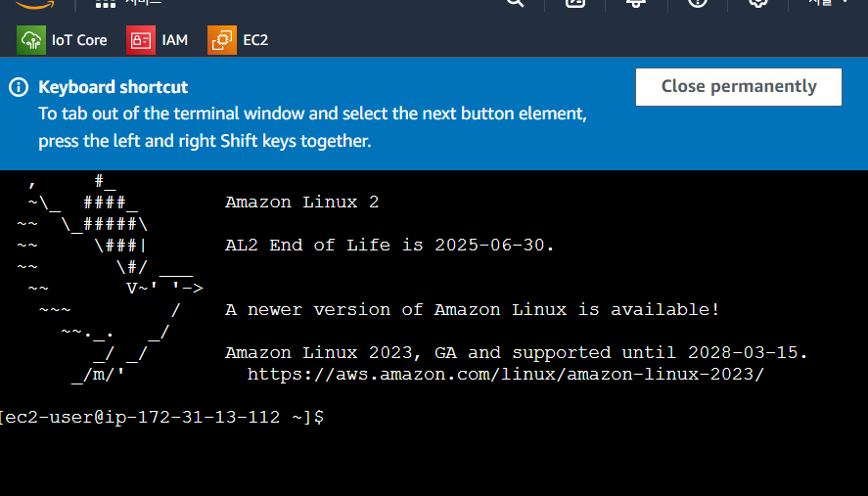Click the info icon beside Keyboard shortcut
Image resolution: width=868 pixels, height=496 pixels.
pos(19,87)
